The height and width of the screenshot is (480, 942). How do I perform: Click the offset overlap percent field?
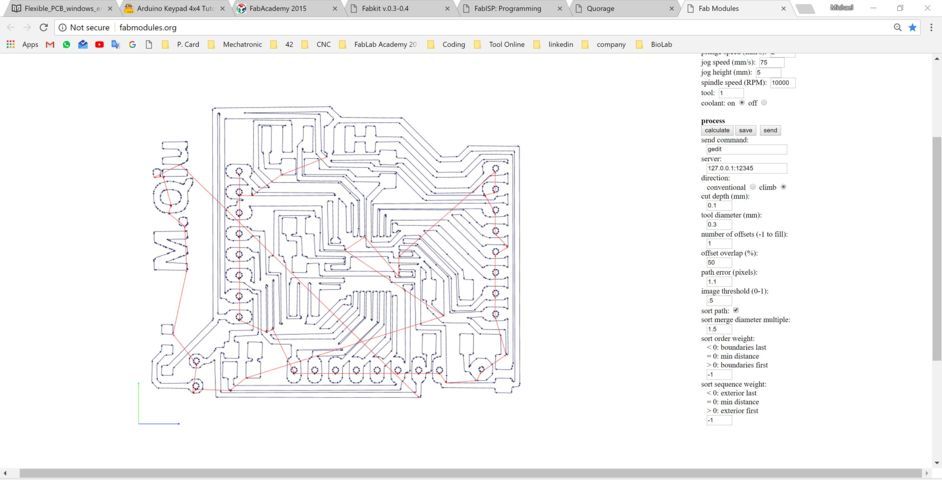tap(719, 263)
